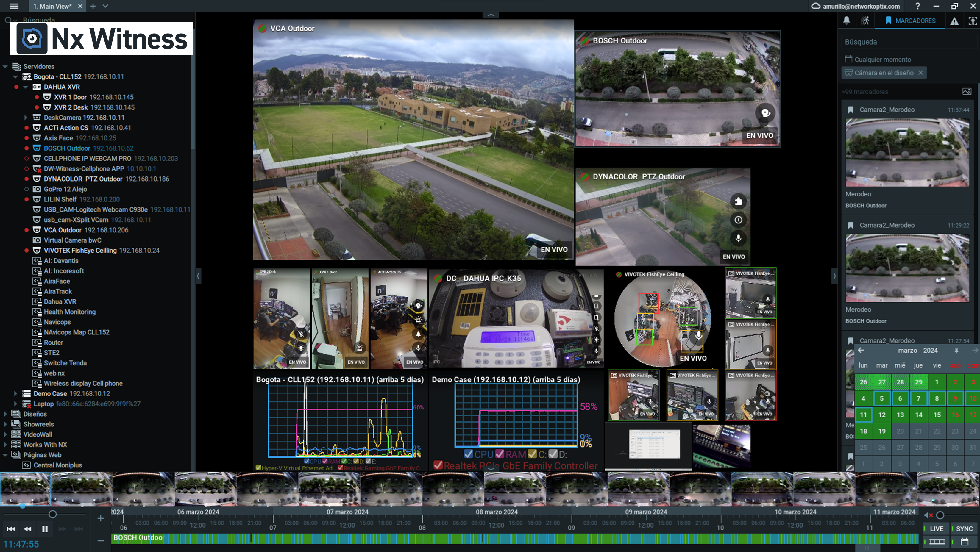The width and height of the screenshot is (980, 552).
Task: Toggle bookmark thumbnail previews icon
Action: pos(967,91)
